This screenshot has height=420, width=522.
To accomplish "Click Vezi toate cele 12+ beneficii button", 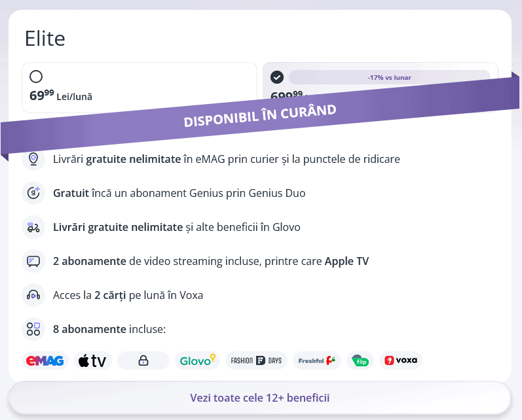I will point(259,398).
